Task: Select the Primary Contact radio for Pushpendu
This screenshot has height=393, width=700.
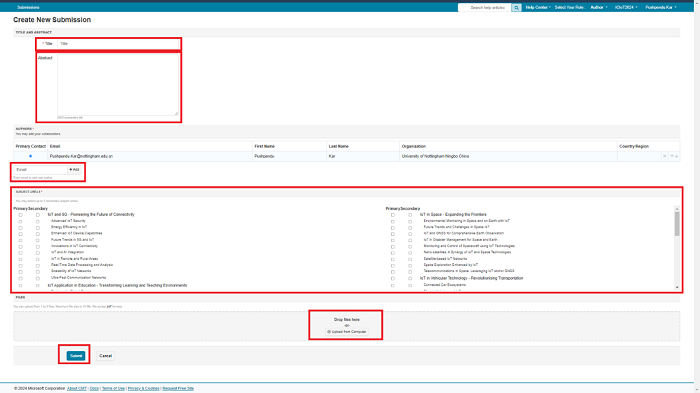Action: pos(30,156)
